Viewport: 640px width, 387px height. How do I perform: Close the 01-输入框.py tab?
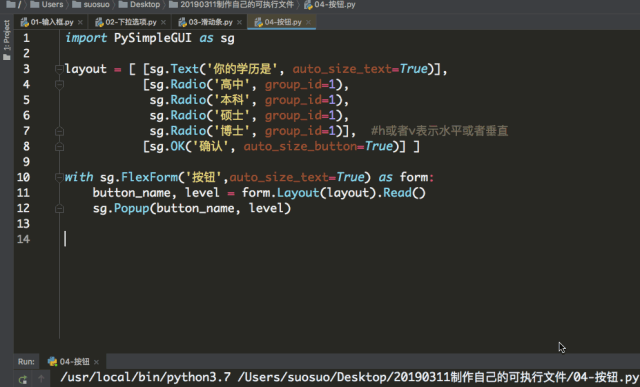[x=80, y=22]
